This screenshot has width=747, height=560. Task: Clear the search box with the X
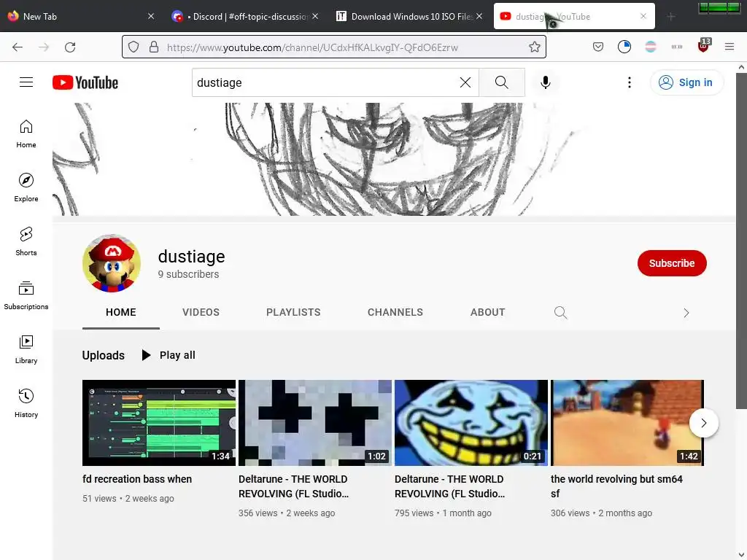[465, 82]
